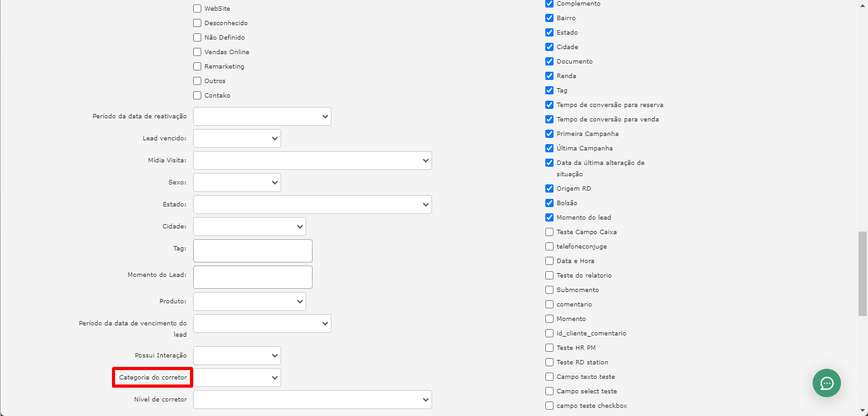Tick the Vendas Online checkbox
Viewport: 868px width, 416px height.
point(198,52)
